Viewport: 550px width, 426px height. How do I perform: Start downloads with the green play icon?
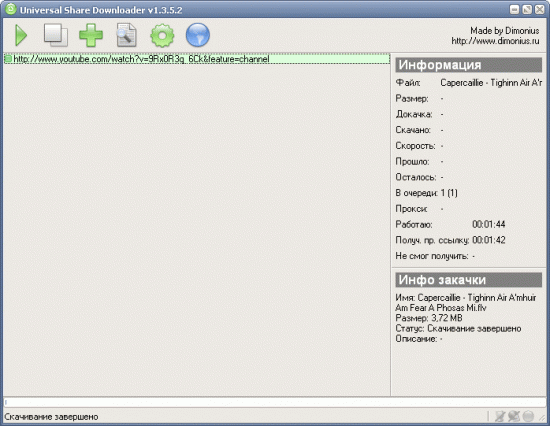pyautogui.click(x=21, y=35)
